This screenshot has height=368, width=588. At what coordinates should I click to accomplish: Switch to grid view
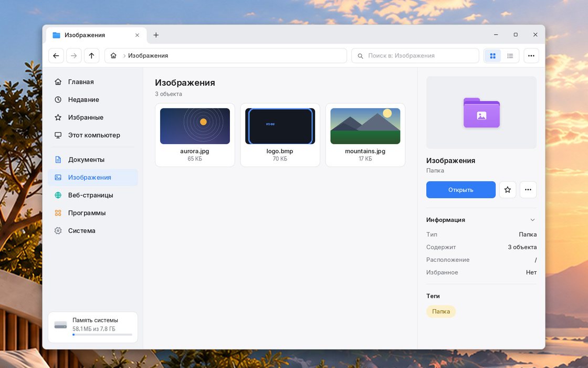click(x=493, y=56)
